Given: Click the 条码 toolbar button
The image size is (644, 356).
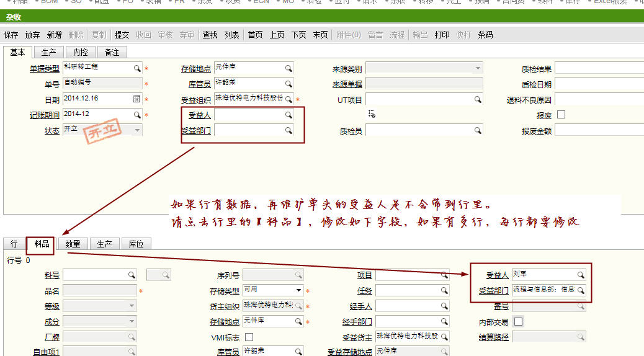Looking at the screenshot, I should (485, 35).
